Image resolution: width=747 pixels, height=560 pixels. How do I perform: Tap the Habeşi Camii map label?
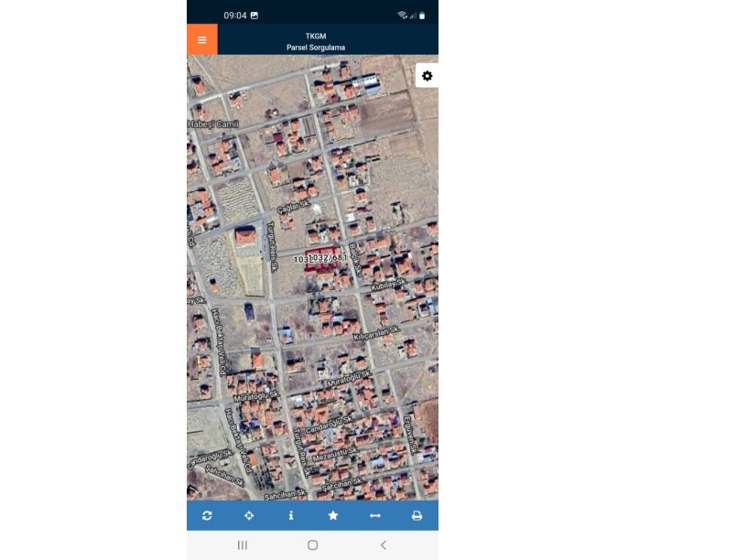coord(213,124)
